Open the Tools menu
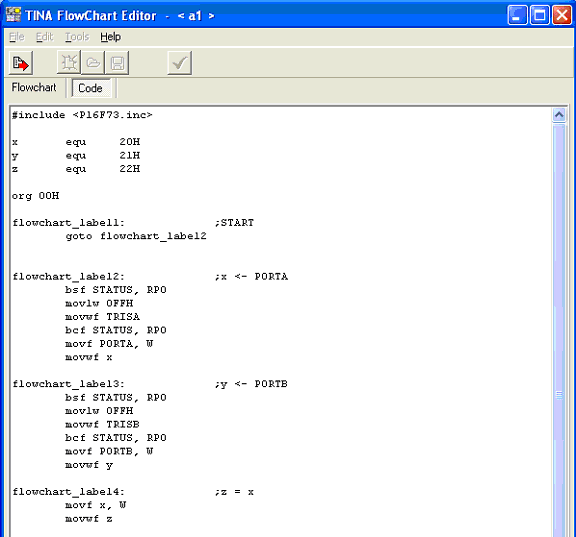Screen dimensions: 576x537 (77, 37)
